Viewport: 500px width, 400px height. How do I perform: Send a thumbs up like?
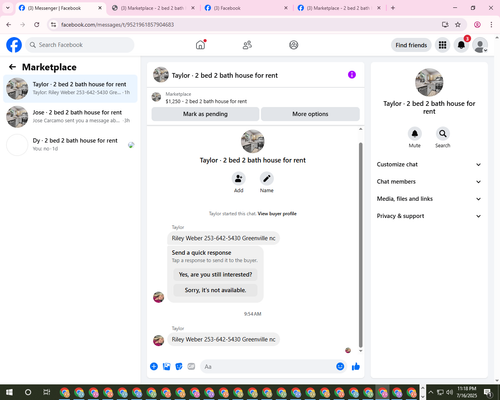[x=356, y=367]
